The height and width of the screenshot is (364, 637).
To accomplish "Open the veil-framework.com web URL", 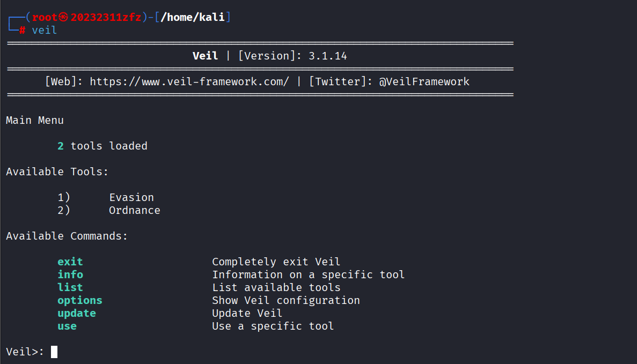I will (x=189, y=81).
